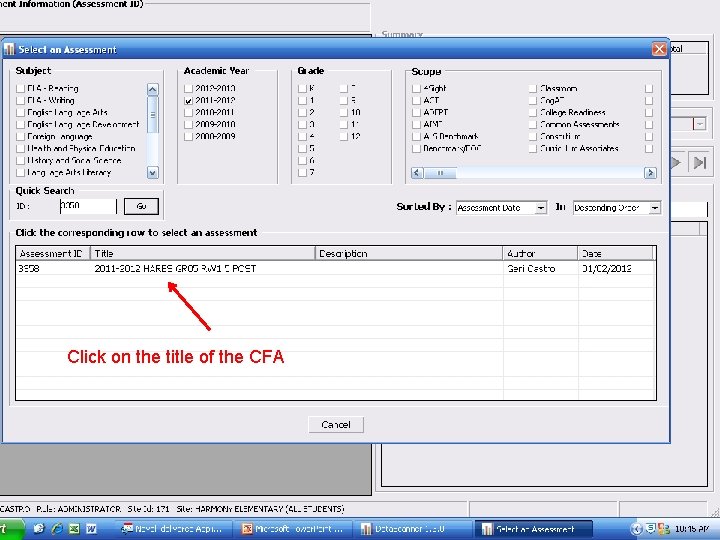Check grade 10 checkbox
The image size is (720, 540).
pyautogui.click(x=344, y=112)
